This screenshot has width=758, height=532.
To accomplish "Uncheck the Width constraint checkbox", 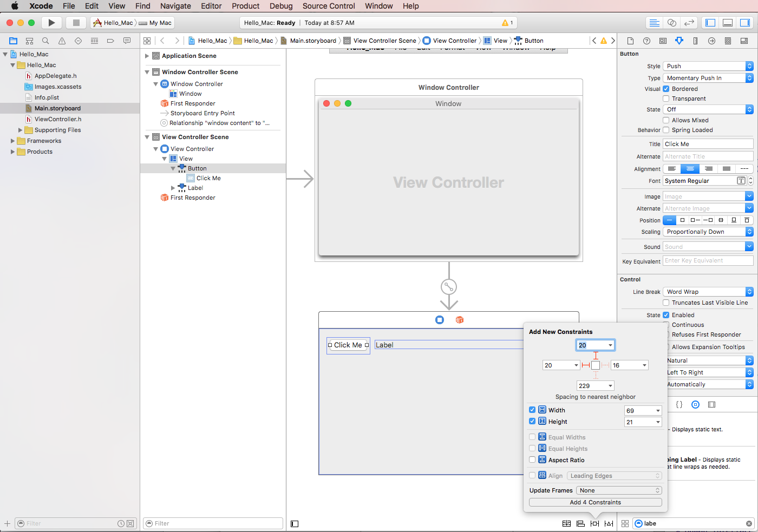I will [532, 410].
